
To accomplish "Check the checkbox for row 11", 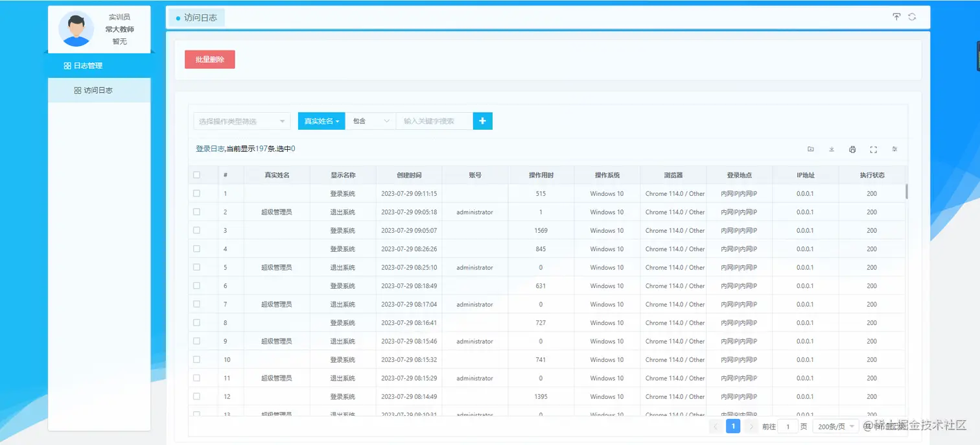I will coord(196,378).
